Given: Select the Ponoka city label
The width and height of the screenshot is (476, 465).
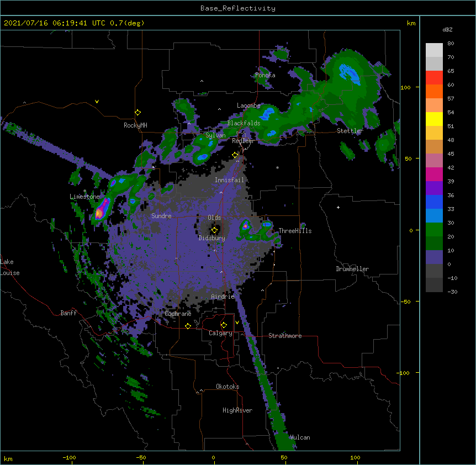Looking at the screenshot, I should click(x=265, y=75).
